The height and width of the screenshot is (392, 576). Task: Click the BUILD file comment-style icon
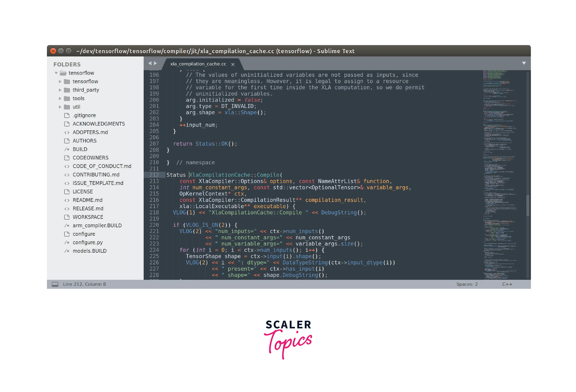67,149
